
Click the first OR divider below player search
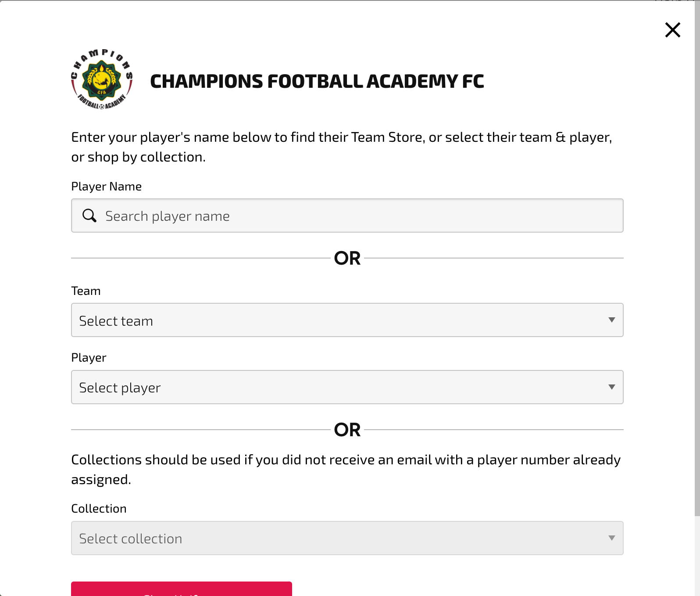[347, 258]
